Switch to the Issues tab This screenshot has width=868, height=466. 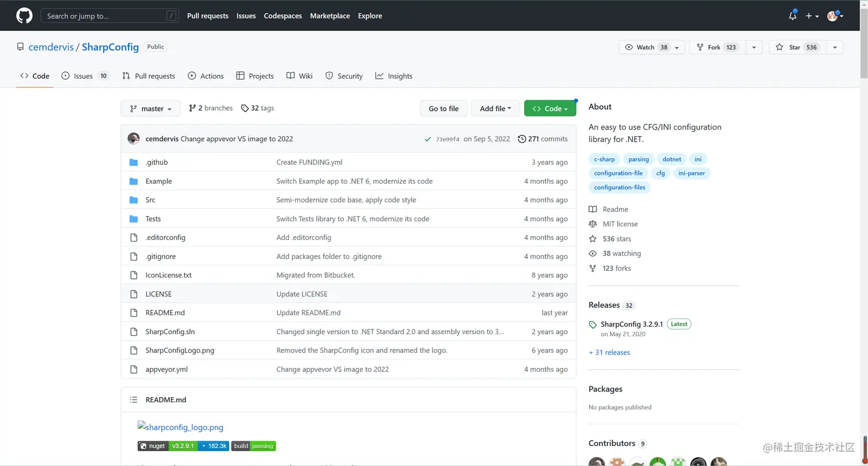pos(85,76)
